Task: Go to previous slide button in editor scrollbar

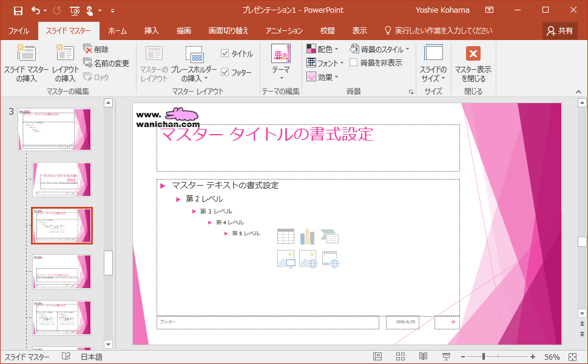Action: pyautogui.click(x=582, y=323)
